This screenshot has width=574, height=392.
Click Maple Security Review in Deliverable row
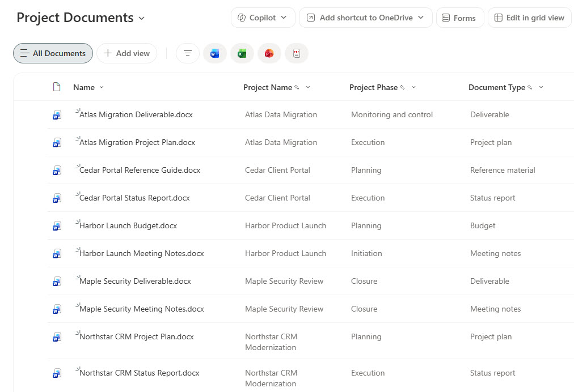tap(284, 282)
